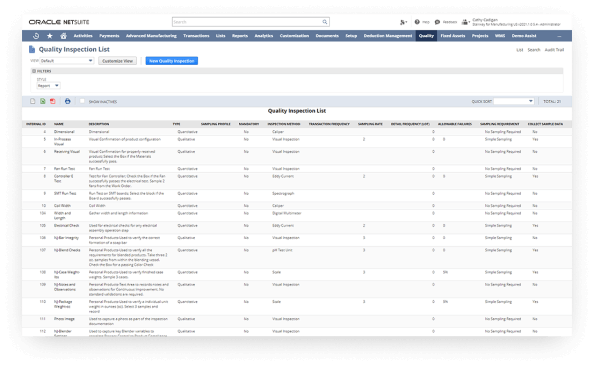Open the Demo Assist menu
Viewport: 594px width, 367px height.
524,36
